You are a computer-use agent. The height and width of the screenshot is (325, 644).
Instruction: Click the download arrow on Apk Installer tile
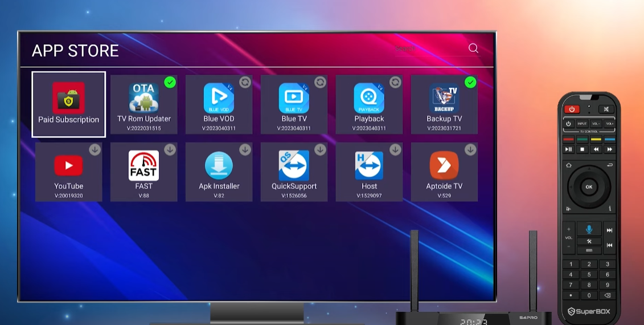click(245, 150)
